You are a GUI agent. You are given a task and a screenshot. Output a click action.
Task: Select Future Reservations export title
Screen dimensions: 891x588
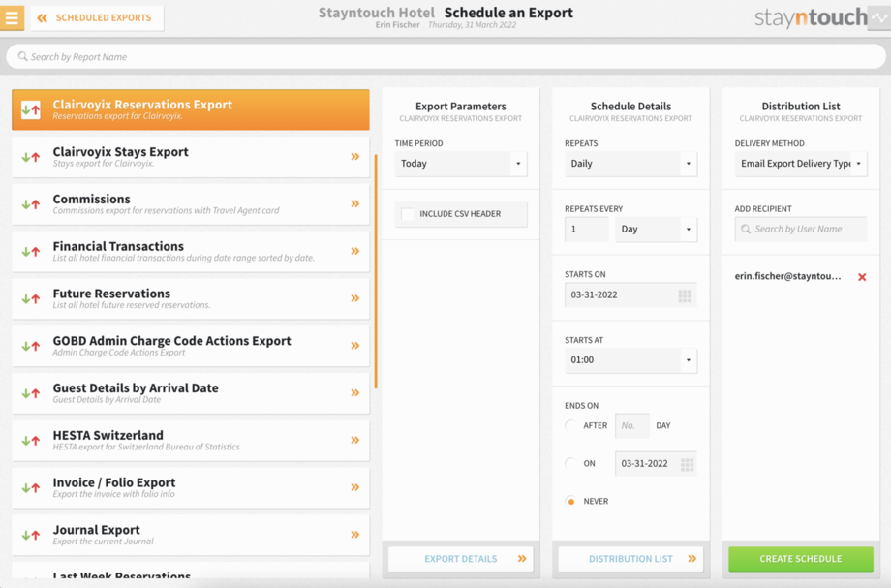(x=111, y=294)
